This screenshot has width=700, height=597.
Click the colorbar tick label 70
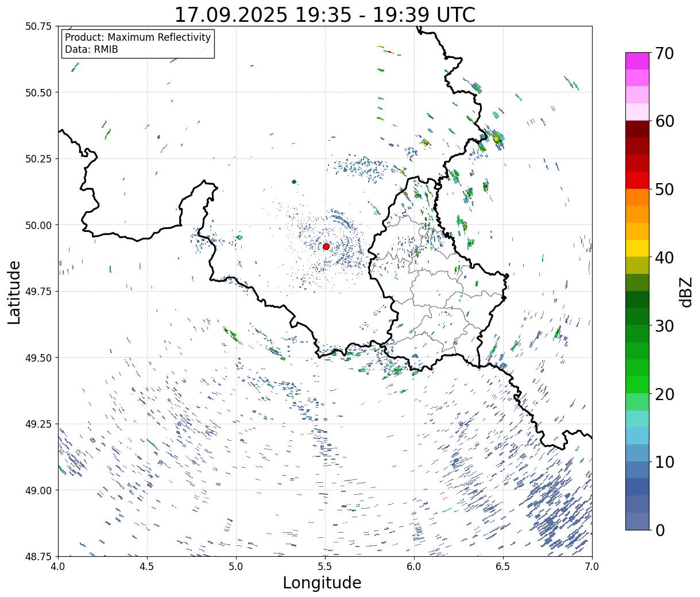pyautogui.click(x=664, y=53)
